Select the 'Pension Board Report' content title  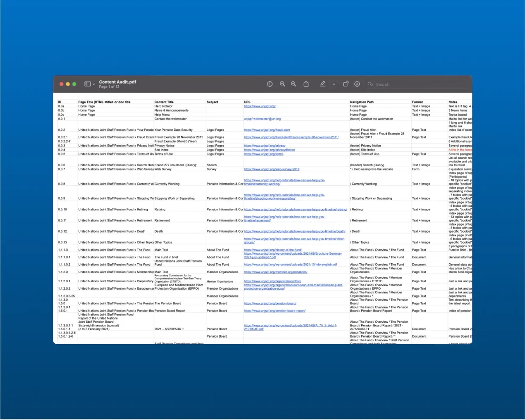170,311
